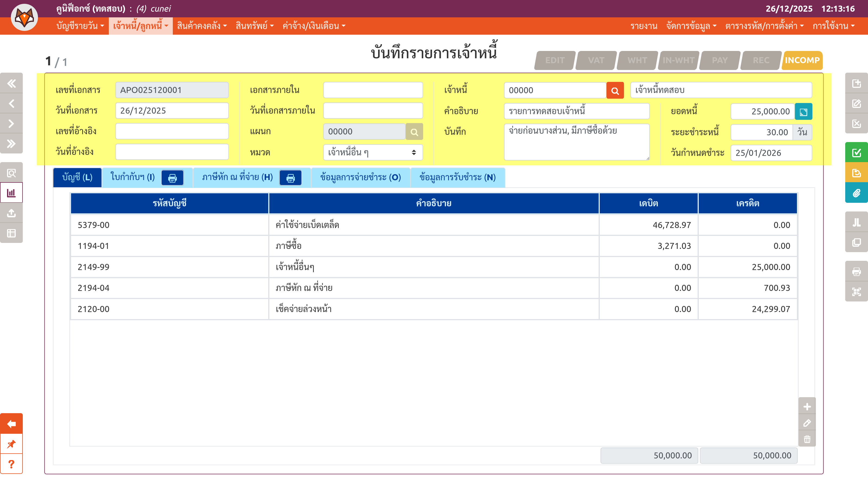This screenshot has width=868, height=488.
Task: Switch to ข้อมูลการรับชำระ (N) tab
Action: click(457, 177)
